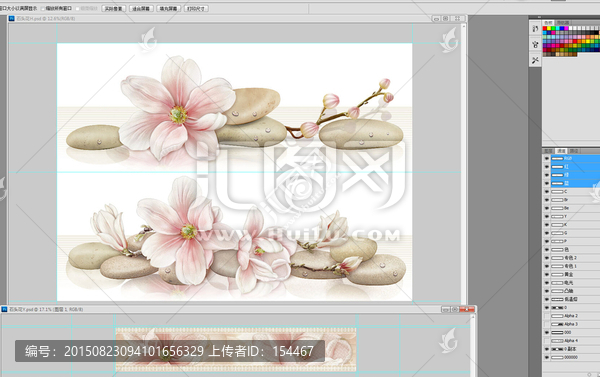600x377 pixels.
Task: Switch to the paths tab right of 通道
Action: tap(574, 151)
